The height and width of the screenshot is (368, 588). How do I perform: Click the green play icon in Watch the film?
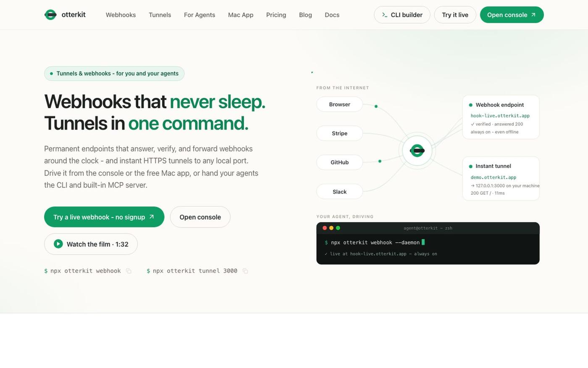coord(58,244)
